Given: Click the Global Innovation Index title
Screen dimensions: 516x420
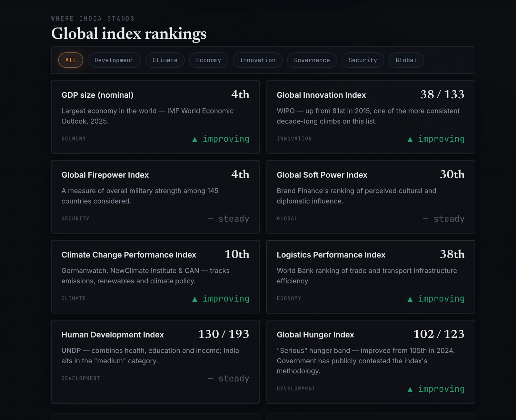Looking at the screenshot, I should point(321,95).
